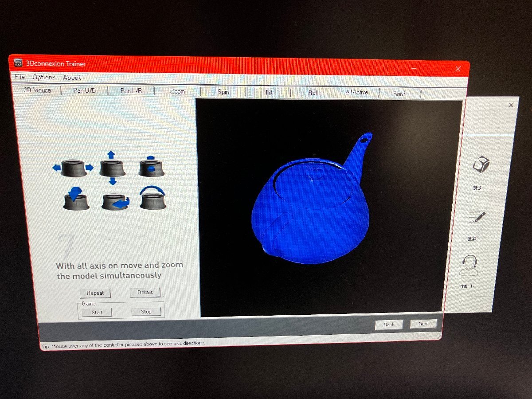
Task: Open the About menu
Action: pyautogui.click(x=72, y=78)
